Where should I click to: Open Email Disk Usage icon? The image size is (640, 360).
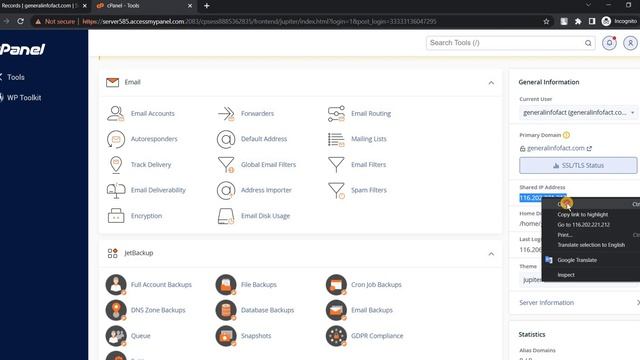coord(226,216)
